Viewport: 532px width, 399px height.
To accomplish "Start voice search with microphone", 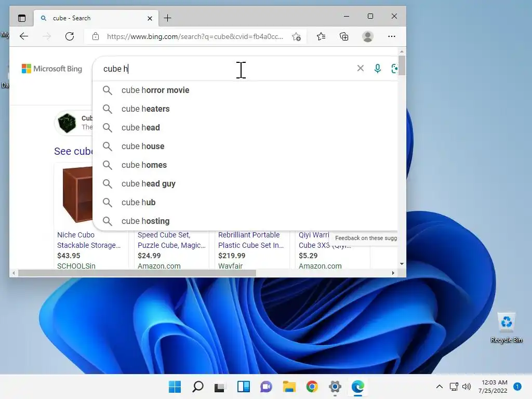I will [x=377, y=69].
